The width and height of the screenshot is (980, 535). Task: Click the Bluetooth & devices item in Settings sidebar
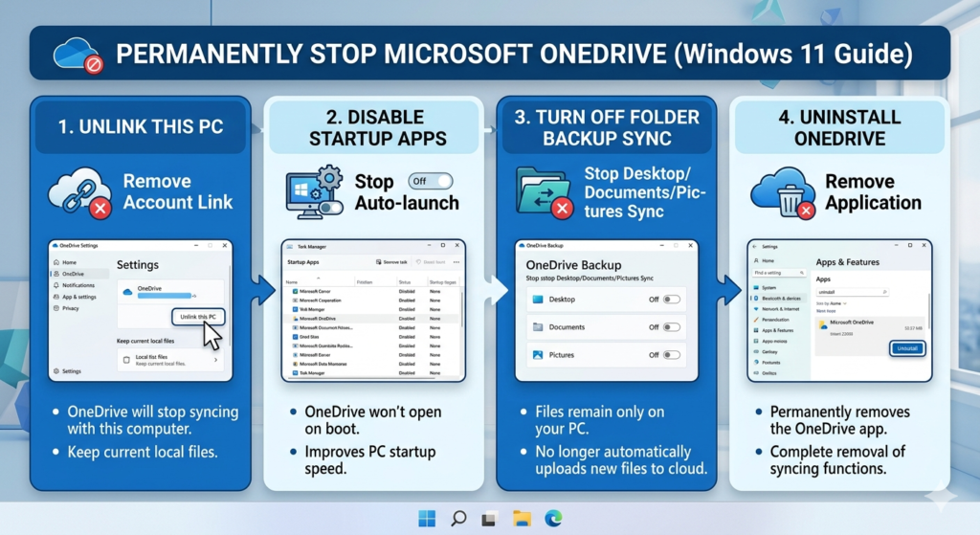point(777,298)
